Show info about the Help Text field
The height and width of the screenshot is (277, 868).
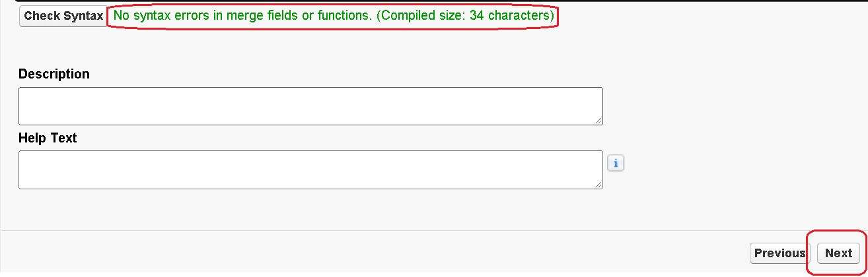pyautogui.click(x=615, y=163)
